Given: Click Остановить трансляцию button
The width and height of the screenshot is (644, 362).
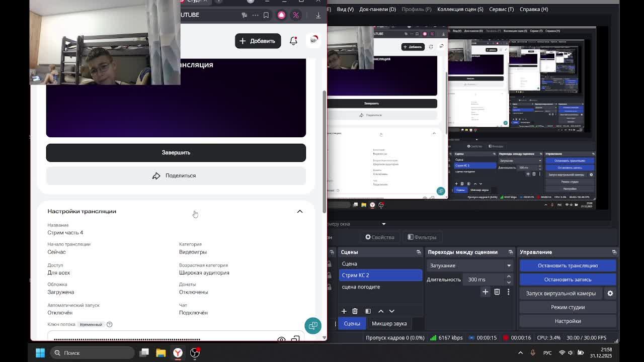Looking at the screenshot, I should point(568,265).
